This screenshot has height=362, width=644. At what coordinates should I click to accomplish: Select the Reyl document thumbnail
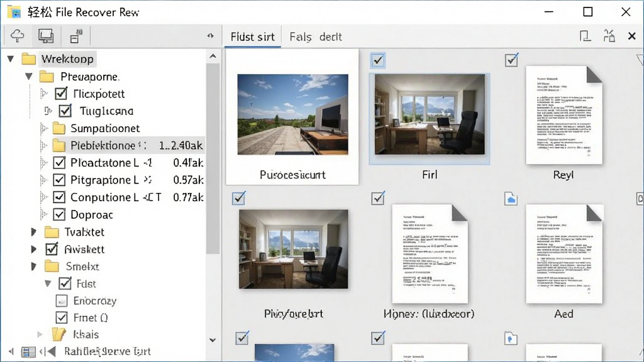(564, 115)
